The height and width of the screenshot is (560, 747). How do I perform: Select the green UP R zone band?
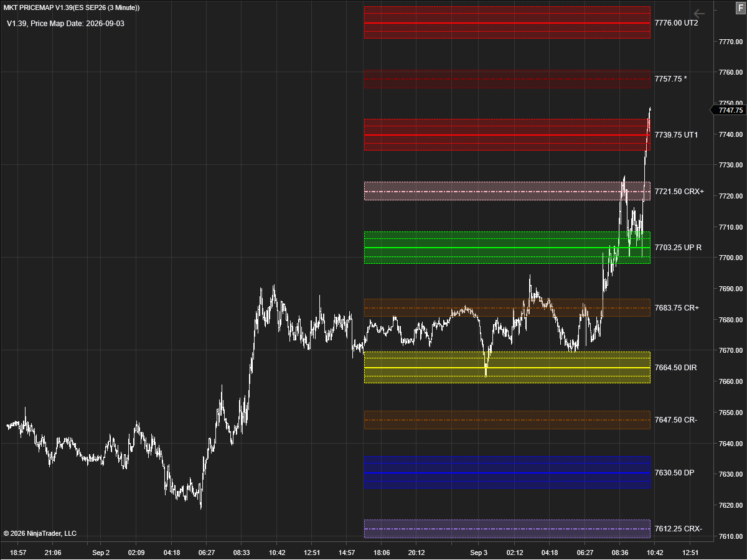(507, 248)
